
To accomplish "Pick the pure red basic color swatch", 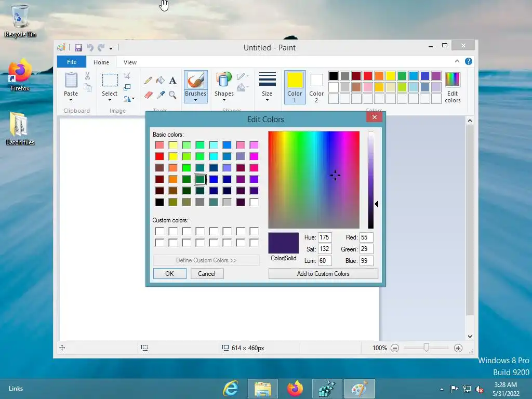I will pos(159,156).
